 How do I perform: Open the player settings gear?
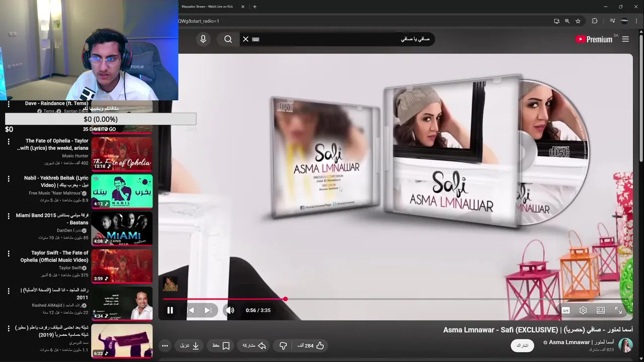(583, 310)
